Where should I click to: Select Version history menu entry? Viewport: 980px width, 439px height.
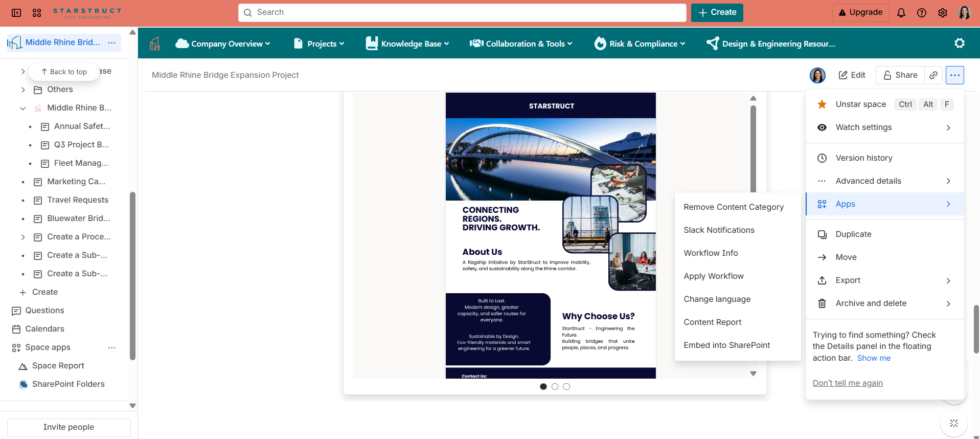pyautogui.click(x=863, y=158)
